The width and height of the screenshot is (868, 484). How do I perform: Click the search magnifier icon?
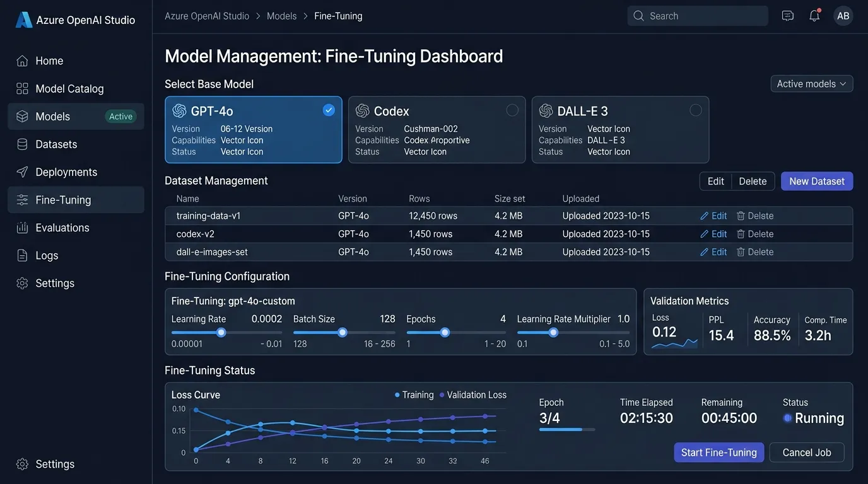638,16
